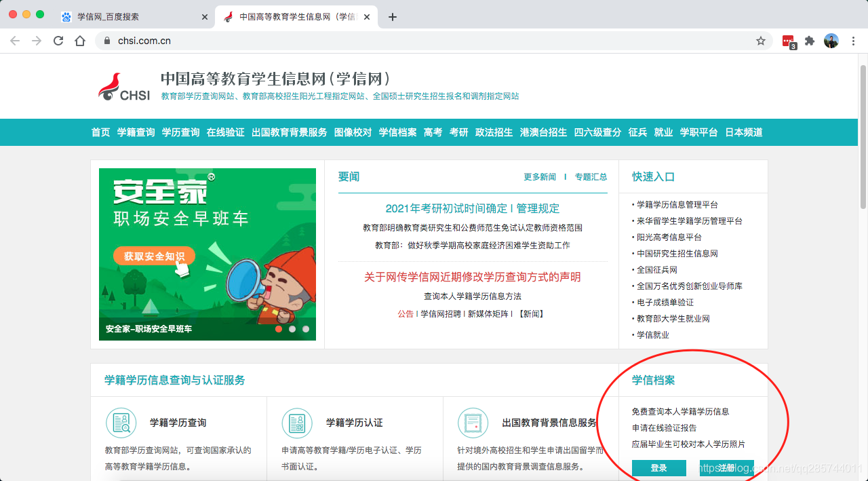Viewport: 868px width, 481px height.
Task: Open 查询本人学籍学历信息方法 link
Action: (473, 296)
